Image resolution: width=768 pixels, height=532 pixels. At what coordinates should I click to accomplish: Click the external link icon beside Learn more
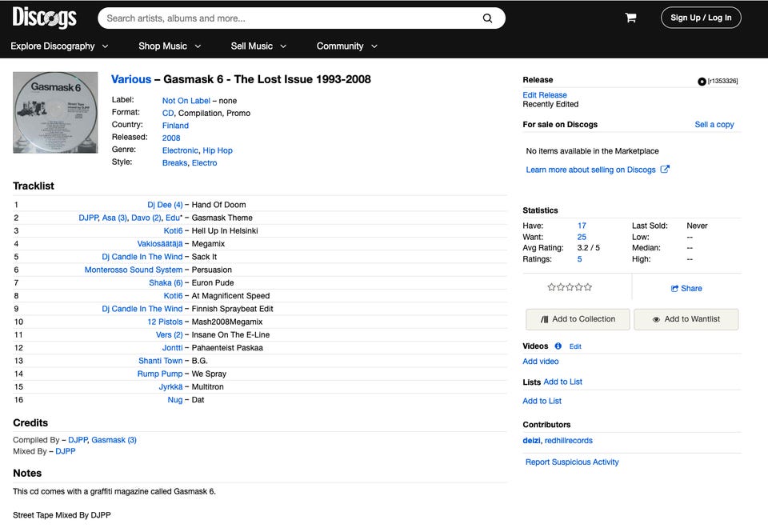pyautogui.click(x=665, y=170)
